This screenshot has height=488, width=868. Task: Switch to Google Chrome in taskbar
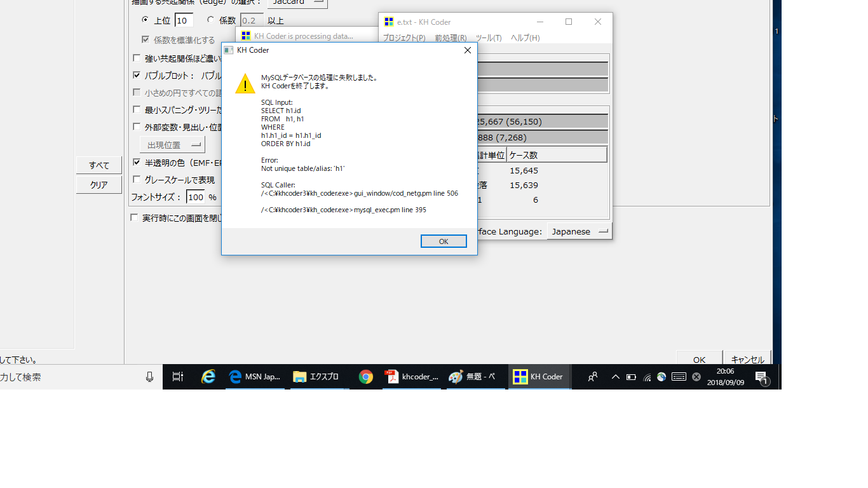point(365,377)
